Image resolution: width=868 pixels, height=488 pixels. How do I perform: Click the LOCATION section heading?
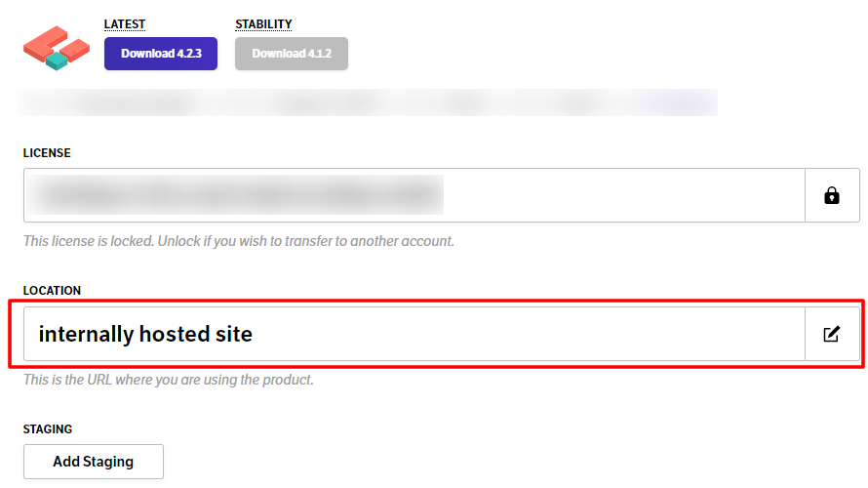coord(52,291)
